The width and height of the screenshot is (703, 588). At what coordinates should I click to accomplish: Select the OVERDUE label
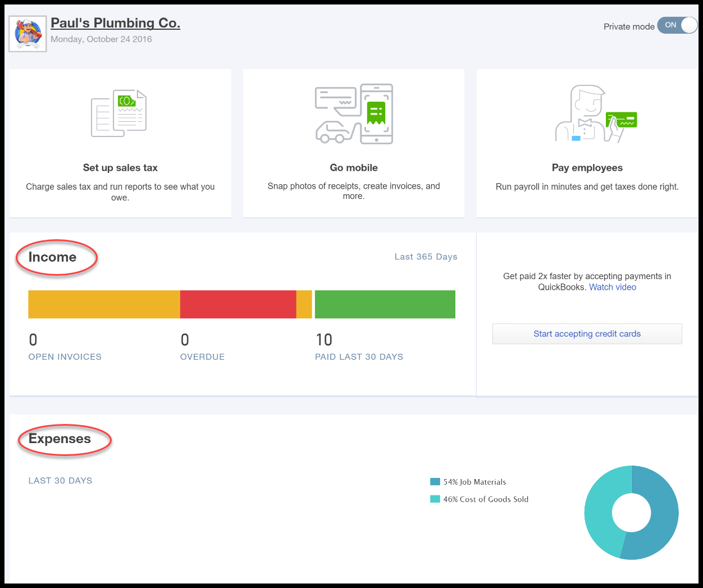(x=202, y=357)
